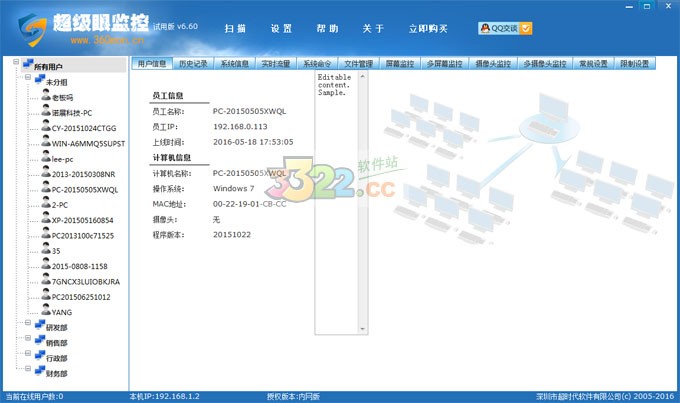680x403 pixels.
Task: Click 立即购买 to purchase
Action: [x=428, y=29]
